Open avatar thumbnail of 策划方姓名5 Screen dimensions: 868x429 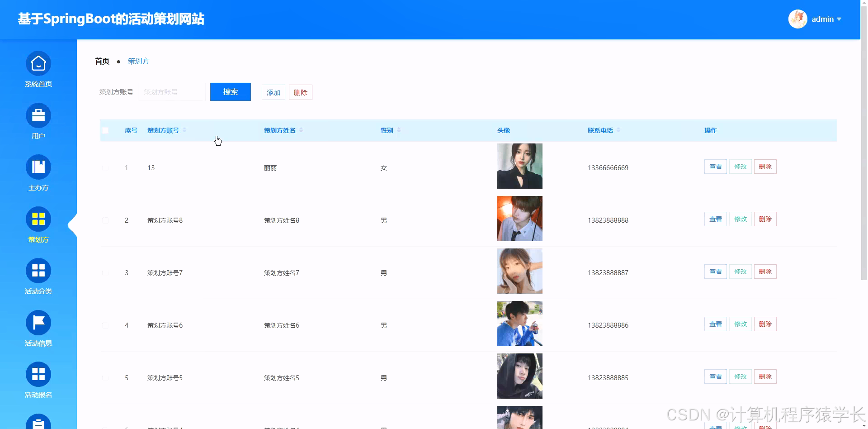click(520, 376)
